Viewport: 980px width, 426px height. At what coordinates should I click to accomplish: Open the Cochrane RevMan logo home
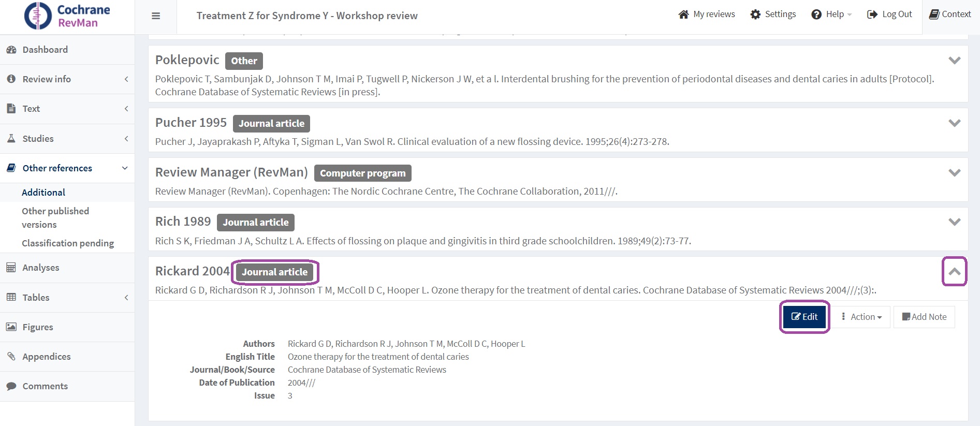click(67, 16)
